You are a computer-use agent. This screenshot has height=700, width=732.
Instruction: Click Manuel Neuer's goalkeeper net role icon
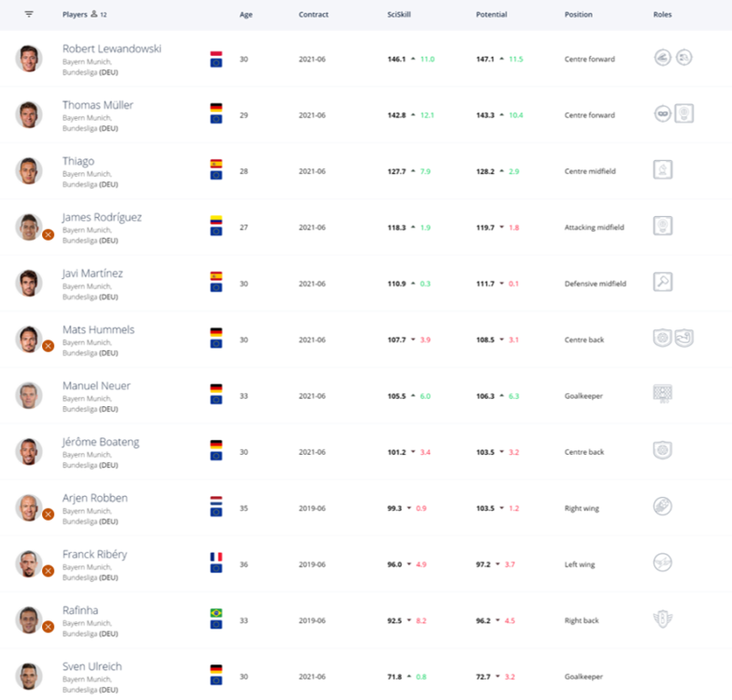coord(662,393)
